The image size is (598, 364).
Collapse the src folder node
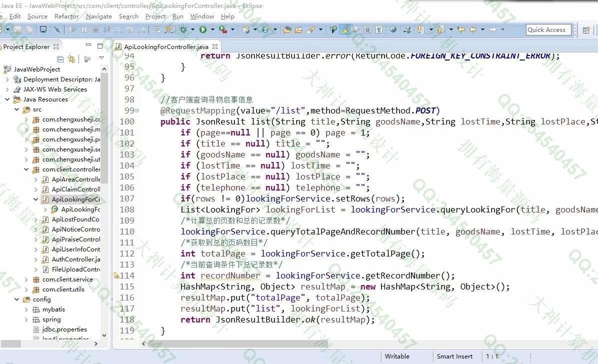tap(17, 109)
